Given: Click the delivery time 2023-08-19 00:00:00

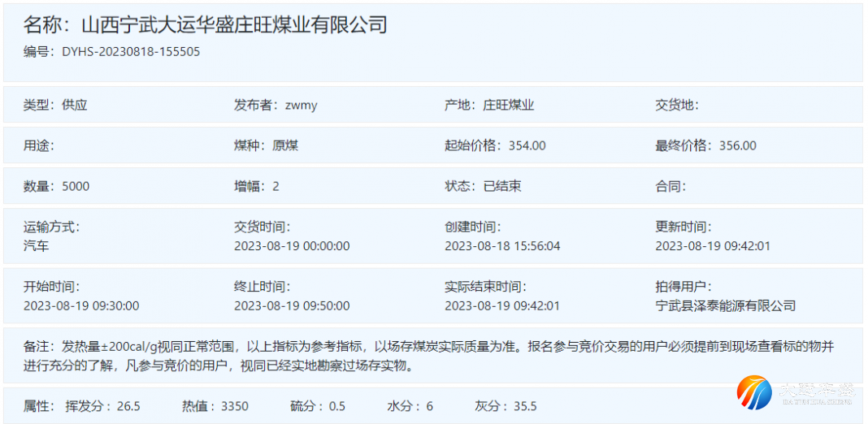Looking at the screenshot, I should coord(292,245).
